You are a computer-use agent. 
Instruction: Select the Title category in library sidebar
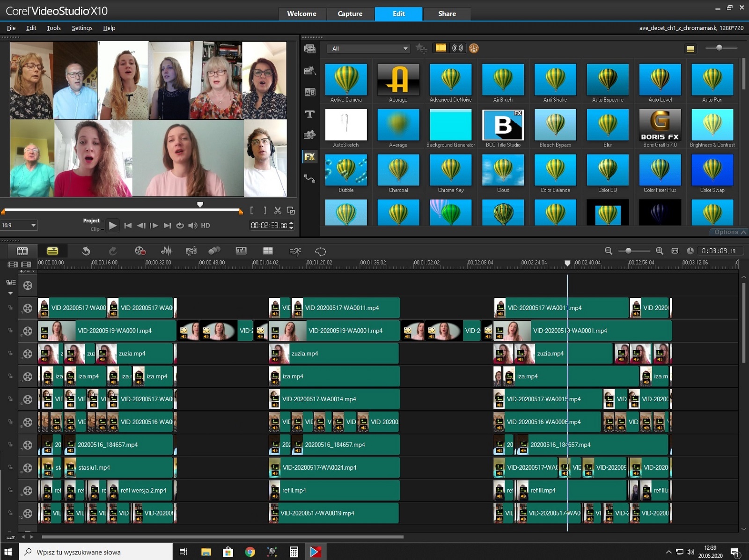[309, 114]
